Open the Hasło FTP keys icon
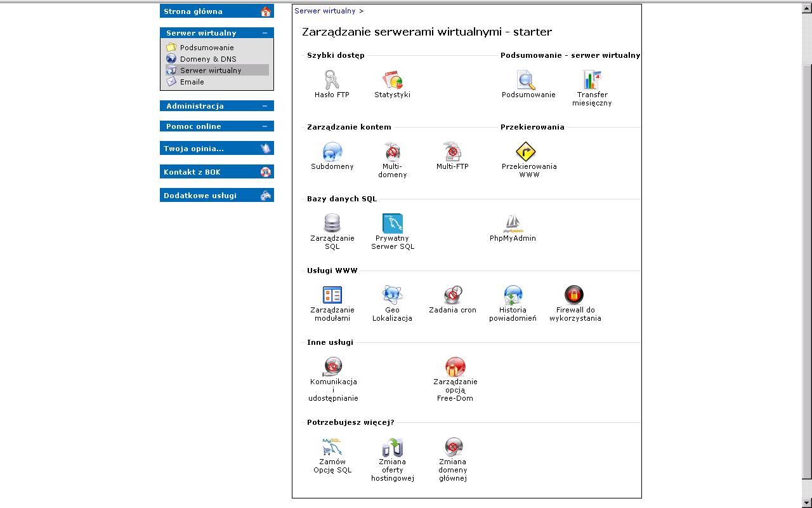The image size is (812, 508). click(x=332, y=80)
